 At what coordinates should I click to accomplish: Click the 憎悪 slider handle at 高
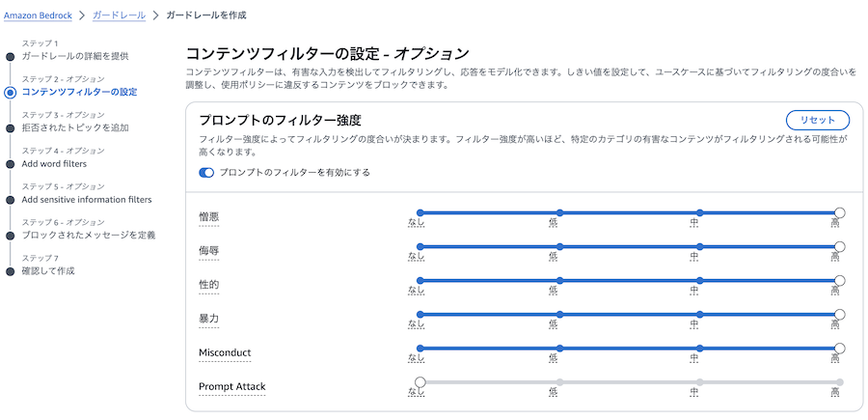click(839, 212)
